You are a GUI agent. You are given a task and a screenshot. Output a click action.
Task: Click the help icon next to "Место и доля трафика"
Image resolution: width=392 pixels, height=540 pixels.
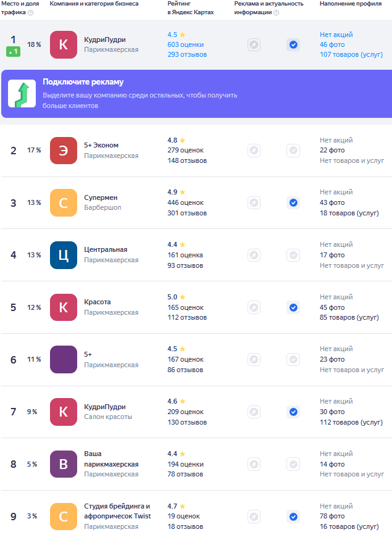coord(31,12)
